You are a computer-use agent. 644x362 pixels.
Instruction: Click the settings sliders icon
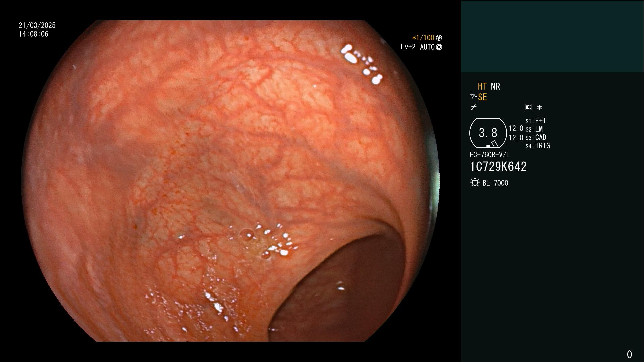pyautogui.click(x=528, y=107)
